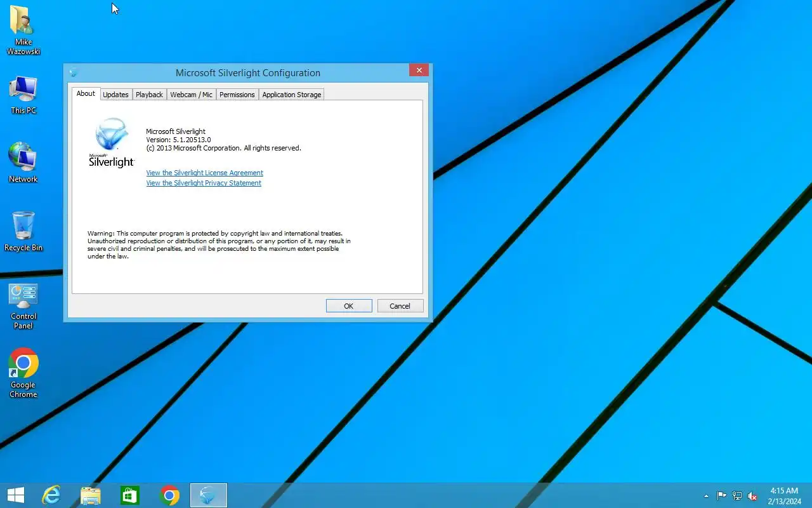The image size is (812, 508).
Task: Select Google Chrome desktop shortcut
Action: point(23,373)
